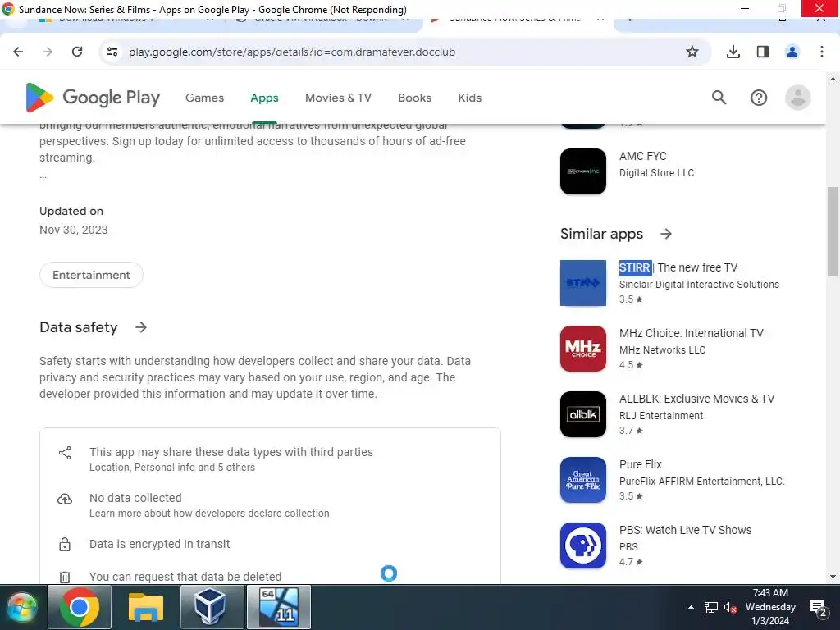
Task: Click 'No data collected' text
Action: (x=135, y=498)
